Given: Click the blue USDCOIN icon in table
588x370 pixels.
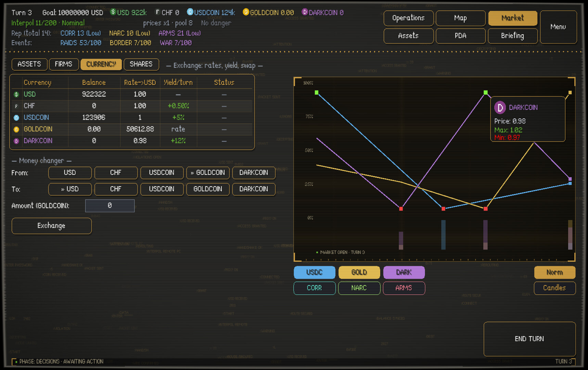Looking at the screenshot, I should coord(16,118).
